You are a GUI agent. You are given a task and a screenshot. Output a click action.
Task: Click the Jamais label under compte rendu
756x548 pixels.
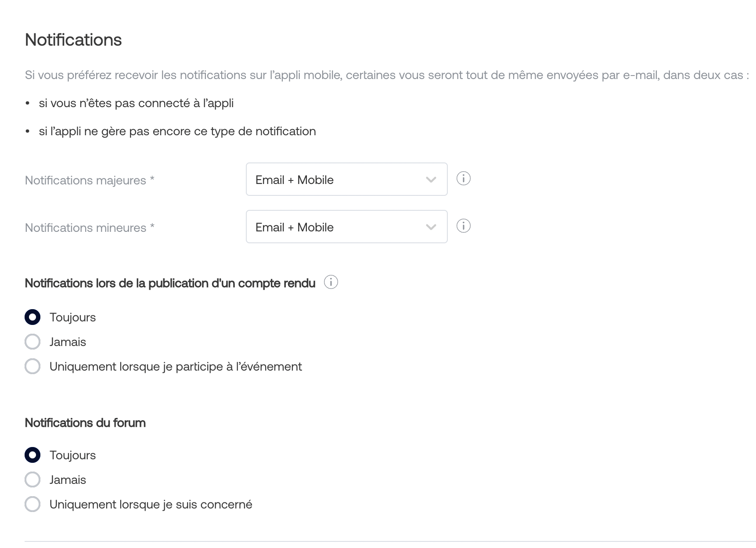(68, 342)
